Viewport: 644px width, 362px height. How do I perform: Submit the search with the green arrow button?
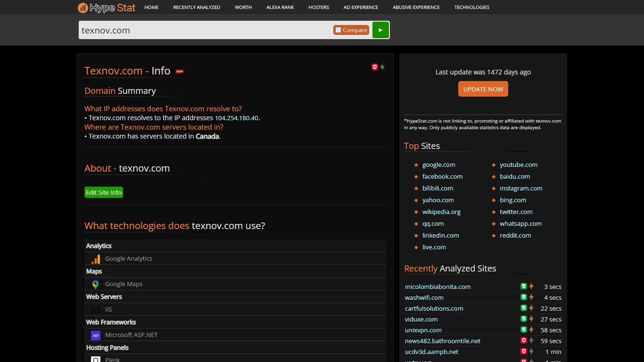point(380,30)
